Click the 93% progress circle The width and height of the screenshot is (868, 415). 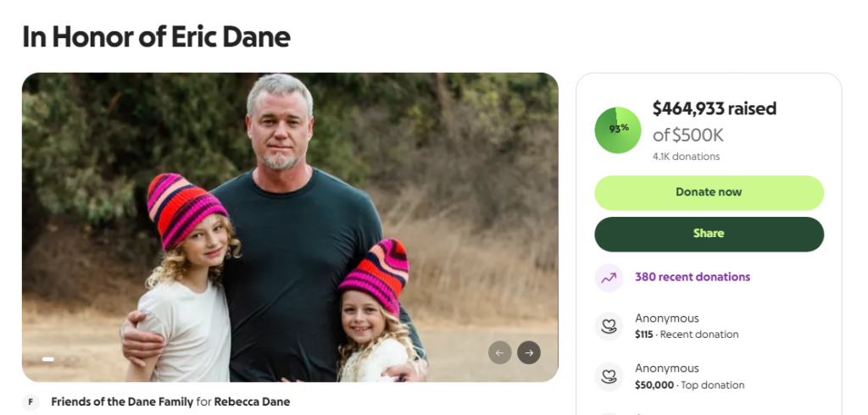click(618, 130)
